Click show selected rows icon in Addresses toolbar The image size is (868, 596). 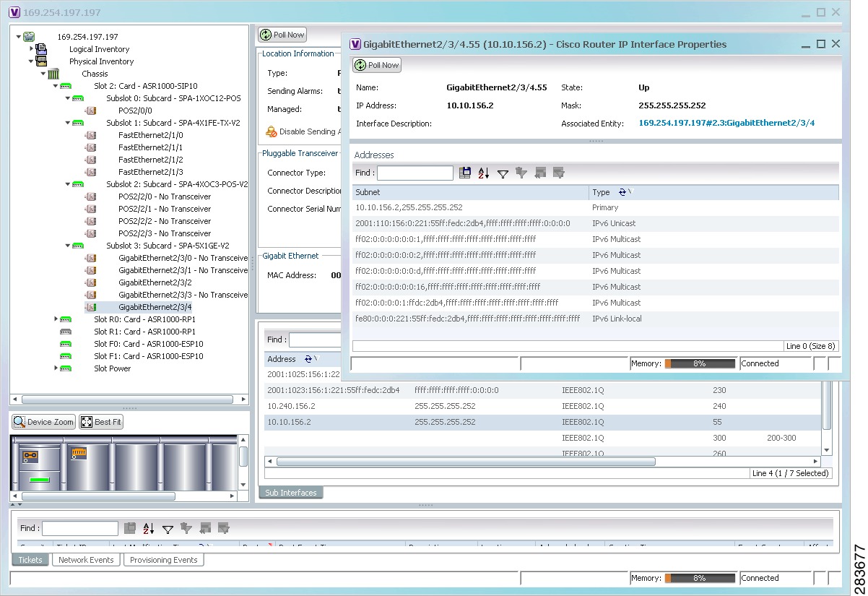(x=558, y=173)
